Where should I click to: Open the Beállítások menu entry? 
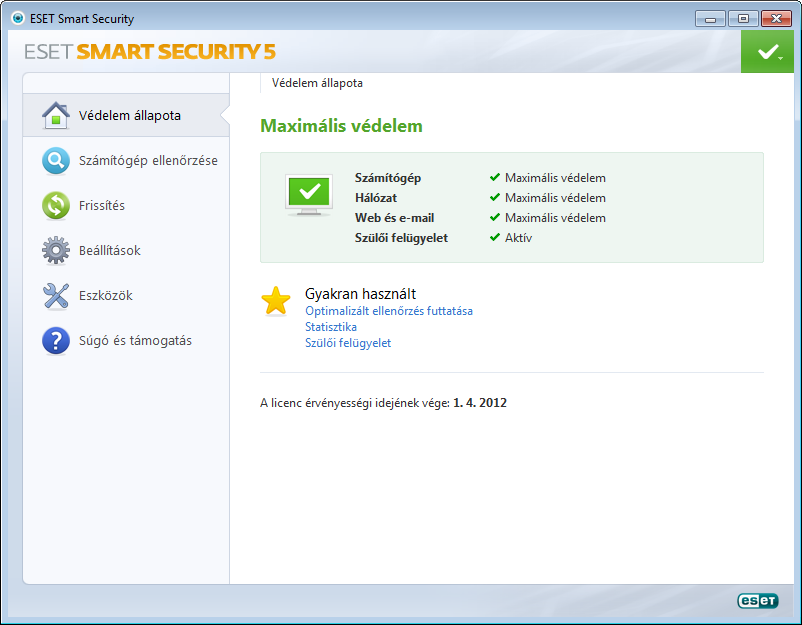tap(126, 251)
